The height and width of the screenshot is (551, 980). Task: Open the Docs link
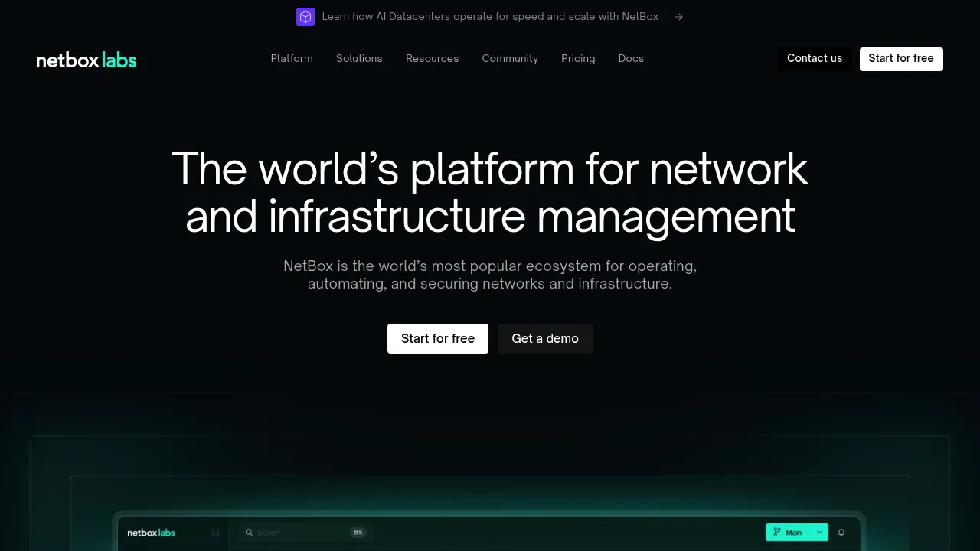(631, 59)
